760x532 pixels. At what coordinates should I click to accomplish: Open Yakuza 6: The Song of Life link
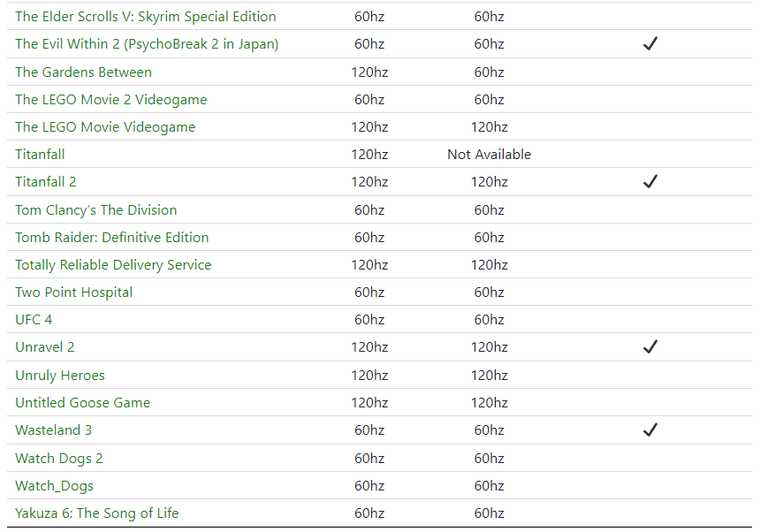[x=97, y=513]
